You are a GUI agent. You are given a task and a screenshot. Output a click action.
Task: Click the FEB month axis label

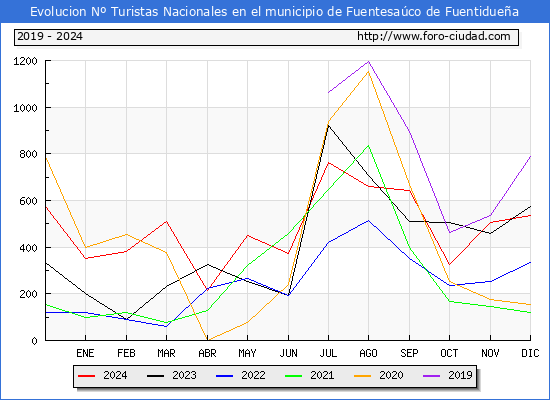click(126, 353)
